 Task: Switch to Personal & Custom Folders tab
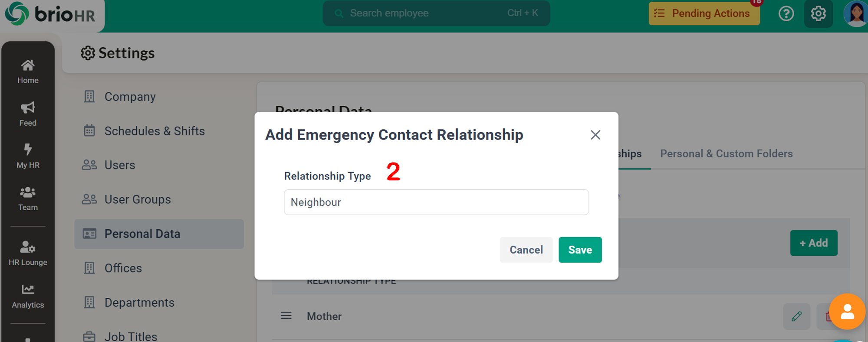pyautogui.click(x=726, y=153)
